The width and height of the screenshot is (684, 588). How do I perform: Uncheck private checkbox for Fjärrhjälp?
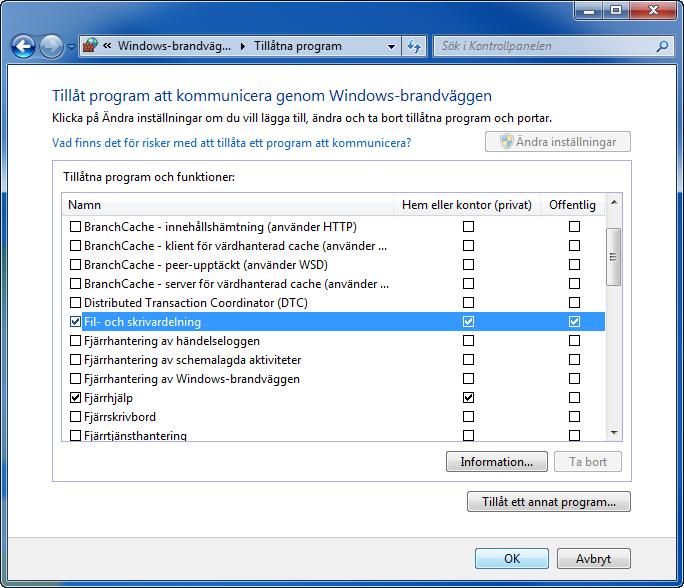pyautogui.click(x=469, y=398)
